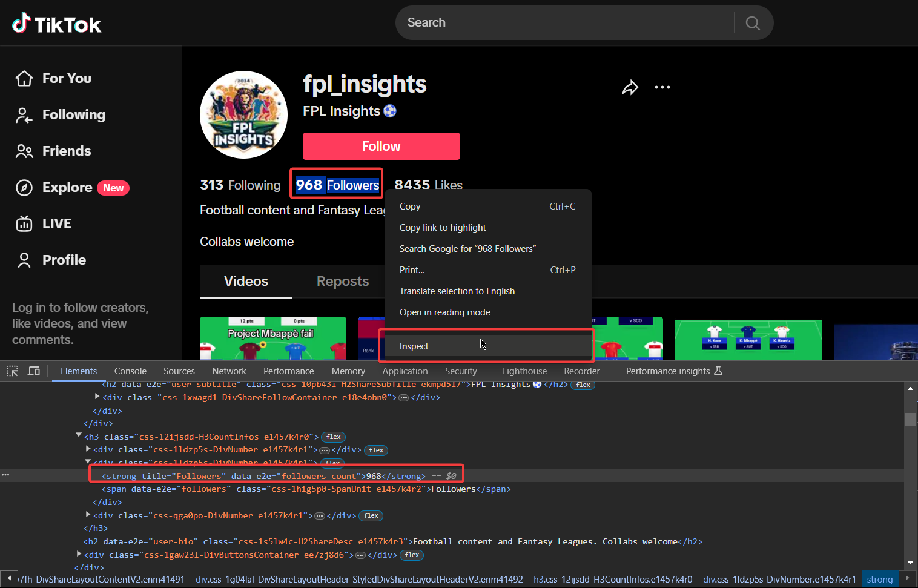Screen dimensions: 918x588
Task: Open the Reposts tab on the profile
Action: pyautogui.click(x=342, y=281)
